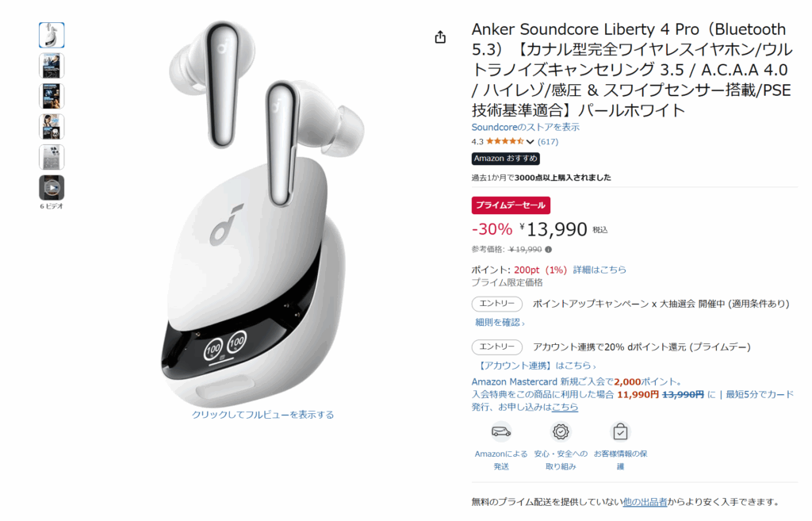Click the safety and security badge icon
Screen dimensions: 812x521
561,431
